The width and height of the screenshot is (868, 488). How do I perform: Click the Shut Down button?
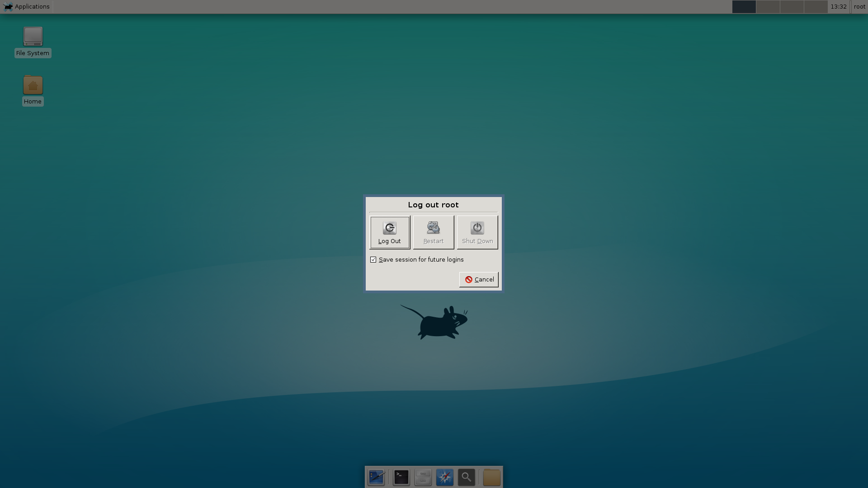click(x=477, y=232)
